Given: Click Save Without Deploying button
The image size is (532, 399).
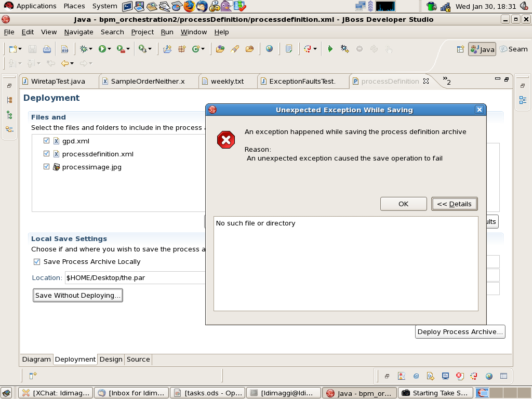Looking at the screenshot, I should pos(78,295).
